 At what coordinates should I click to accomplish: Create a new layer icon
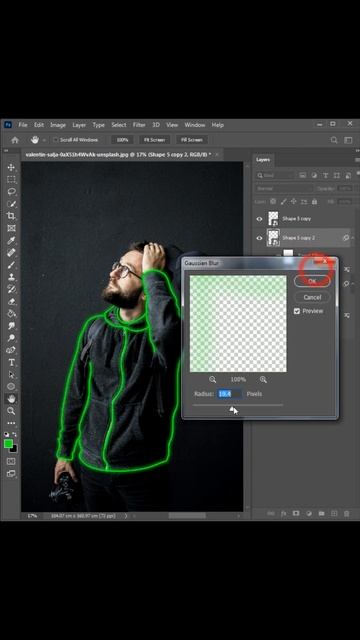[x=334, y=513]
